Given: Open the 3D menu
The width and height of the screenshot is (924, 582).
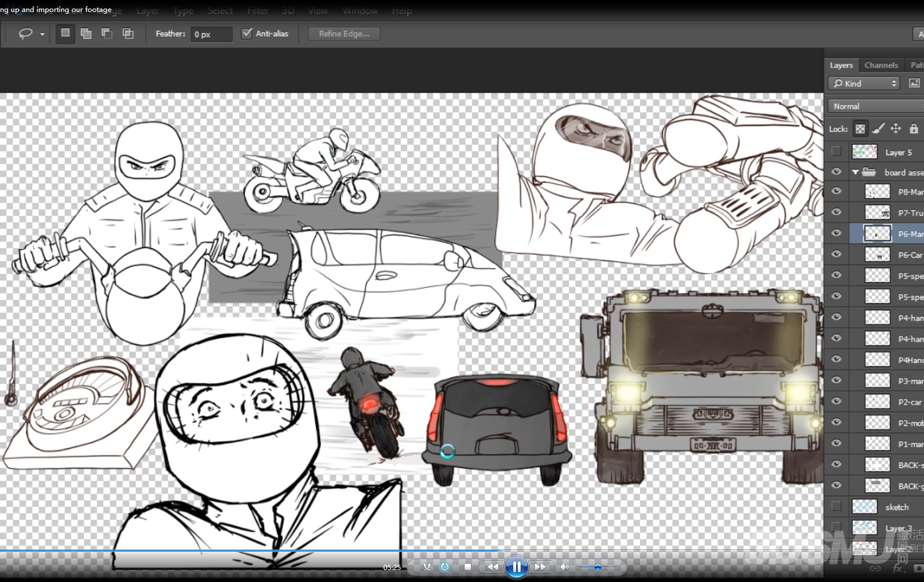Looking at the screenshot, I should (288, 11).
